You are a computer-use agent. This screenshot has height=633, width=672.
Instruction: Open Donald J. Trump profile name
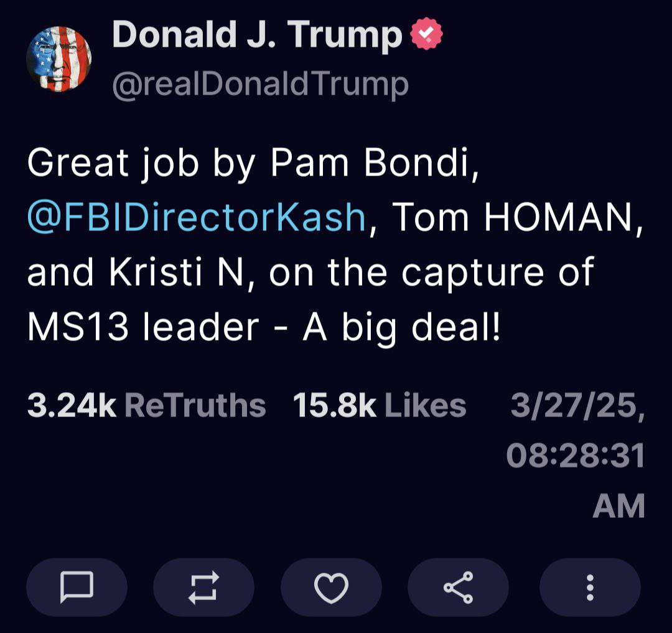pyautogui.click(x=257, y=35)
